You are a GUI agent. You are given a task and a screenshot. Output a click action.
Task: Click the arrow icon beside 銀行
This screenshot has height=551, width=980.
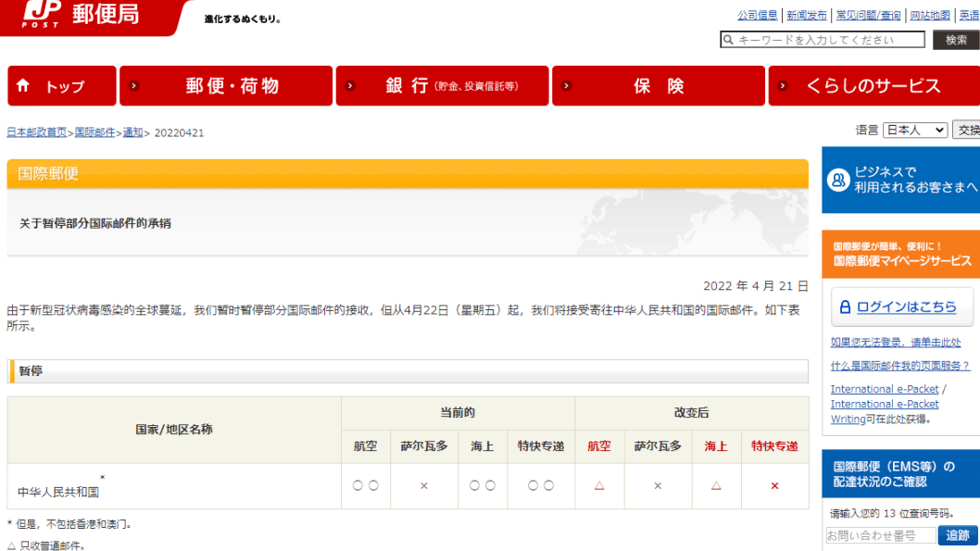pyautogui.click(x=350, y=86)
